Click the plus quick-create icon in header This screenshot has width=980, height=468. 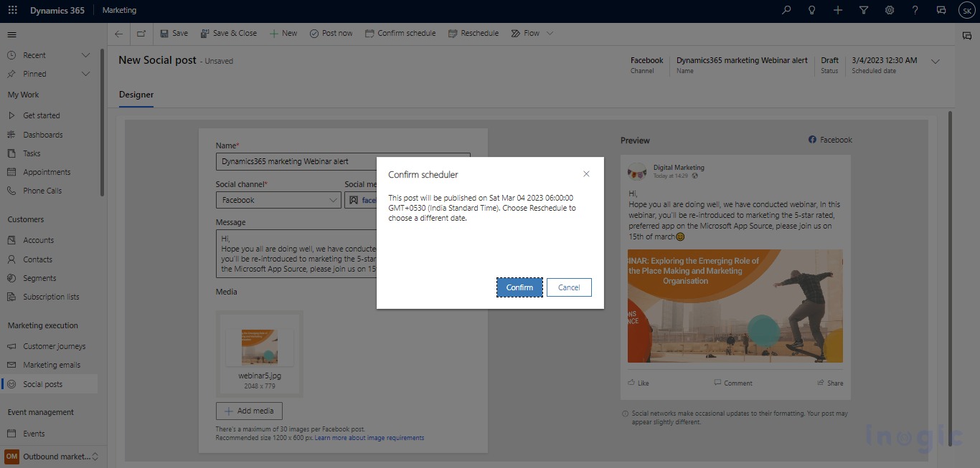click(x=838, y=11)
